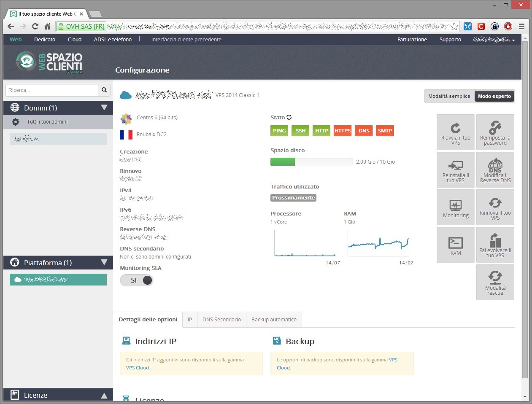The width and height of the screenshot is (532, 404).
Task: Click Fai evolvere il tuo VPS tile
Action: [495, 245]
